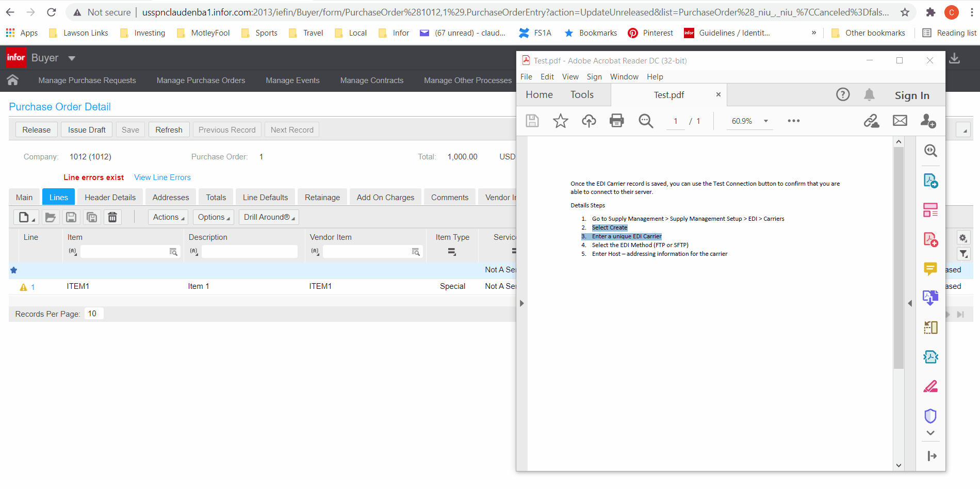Open the Protect shield tool in Acrobat

(930, 416)
